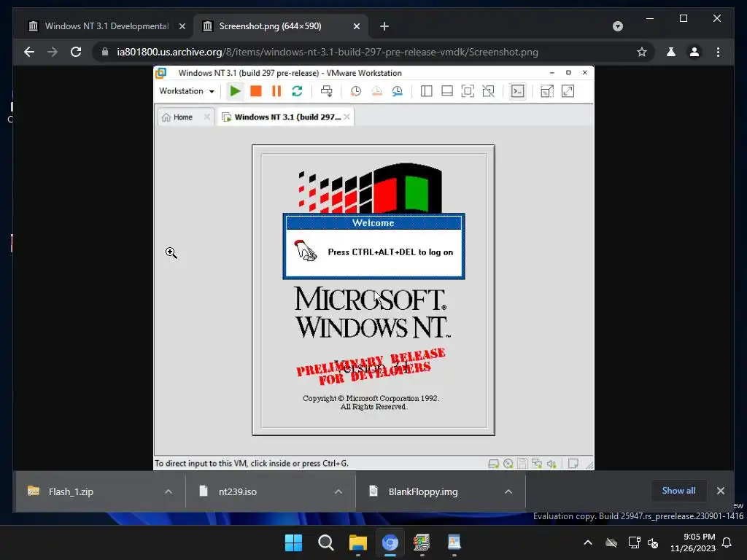The height and width of the screenshot is (560, 747).
Task: Click the green restart guest icon
Action: click(298, 91)
